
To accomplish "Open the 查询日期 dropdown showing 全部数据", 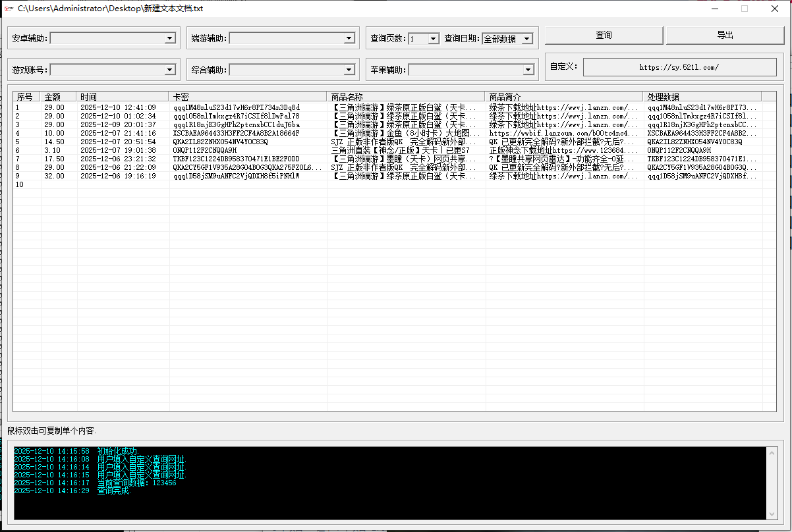I will [x=528, y=38].
